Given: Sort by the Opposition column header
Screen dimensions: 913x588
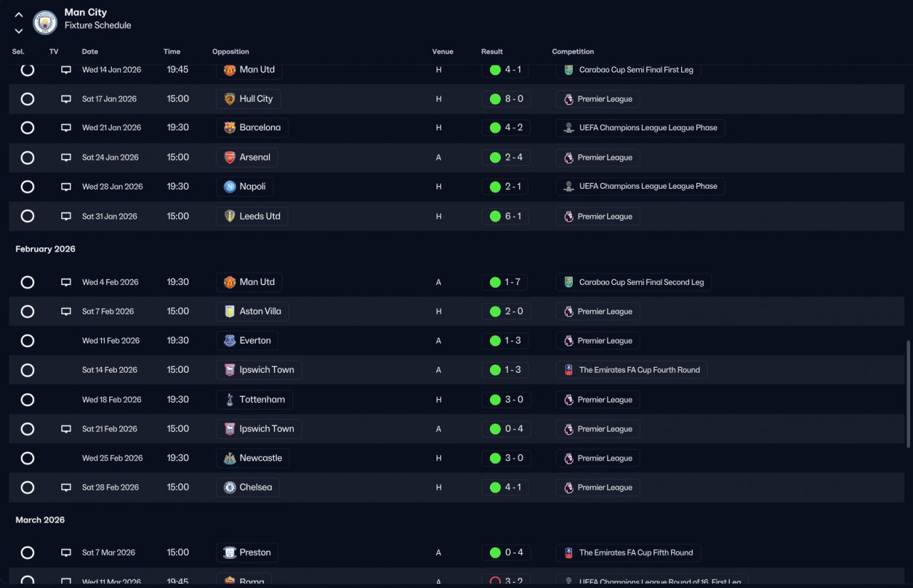Looking at the screenshot, I should pyautogui.click(x=230, y=51).
